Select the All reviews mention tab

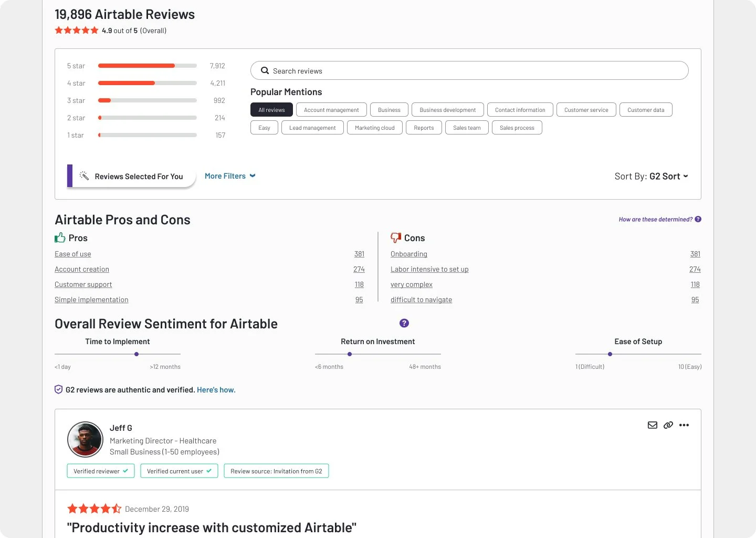tap(271, 110)
